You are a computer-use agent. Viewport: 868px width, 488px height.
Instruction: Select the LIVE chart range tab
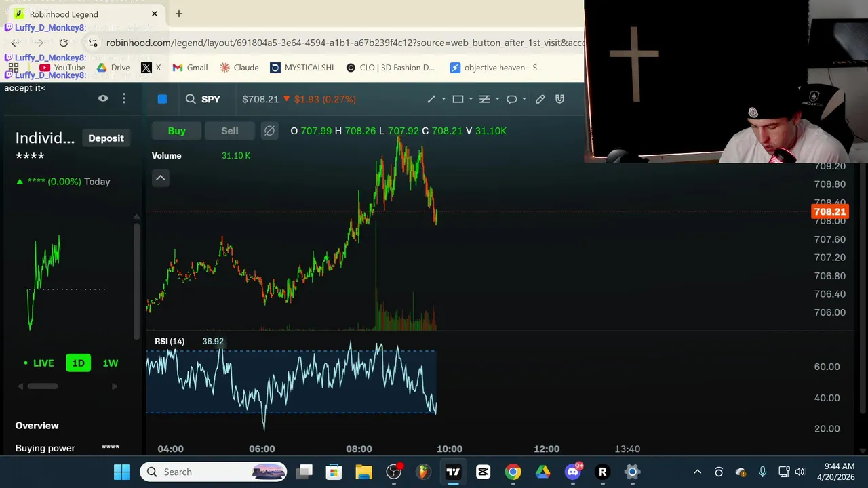tap(39, 363)
